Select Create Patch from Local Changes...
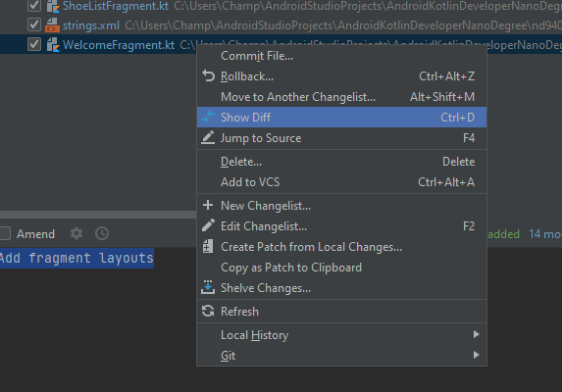This screenshot has height=392, width=562. click(341, 247)
